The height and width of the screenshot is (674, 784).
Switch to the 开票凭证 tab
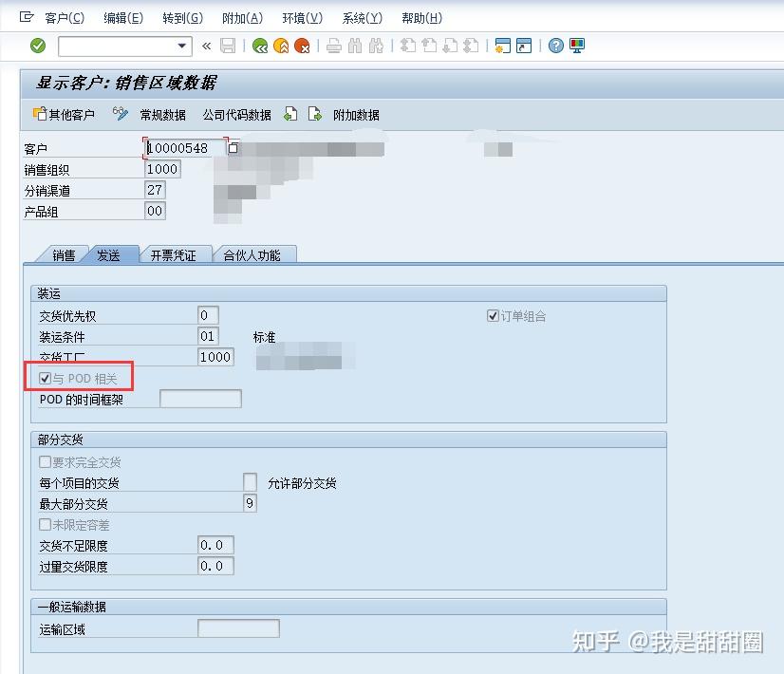[175, 254]
